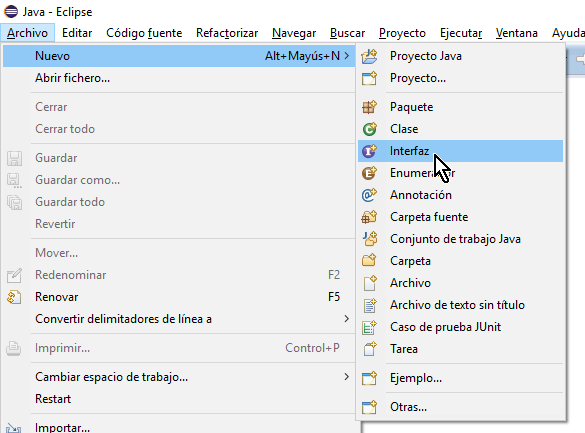Click the new Proyecto... wizard icon
585x433 pixels.
pos(369,78)
